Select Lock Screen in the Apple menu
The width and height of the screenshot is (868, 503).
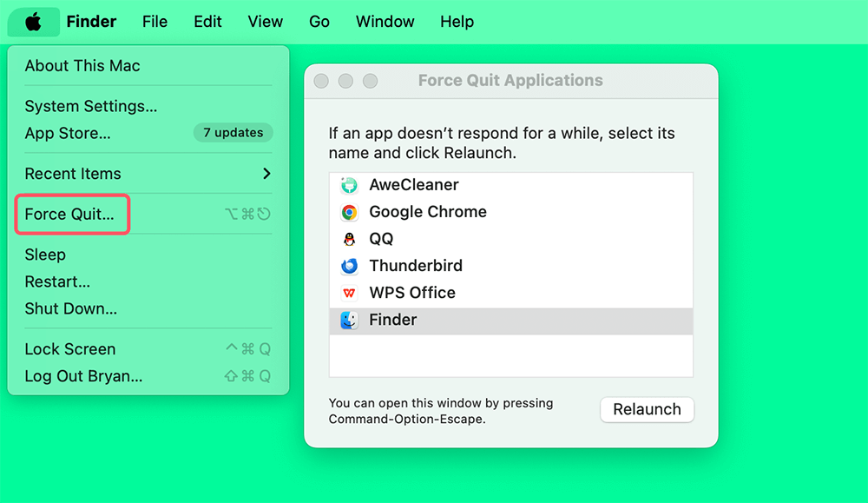click(x=70, y=348)
